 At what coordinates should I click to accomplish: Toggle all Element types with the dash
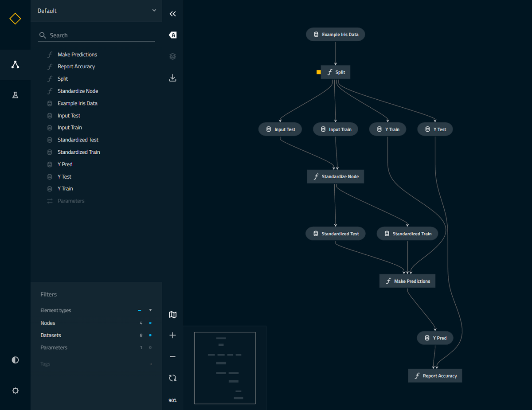pos(139,310)
